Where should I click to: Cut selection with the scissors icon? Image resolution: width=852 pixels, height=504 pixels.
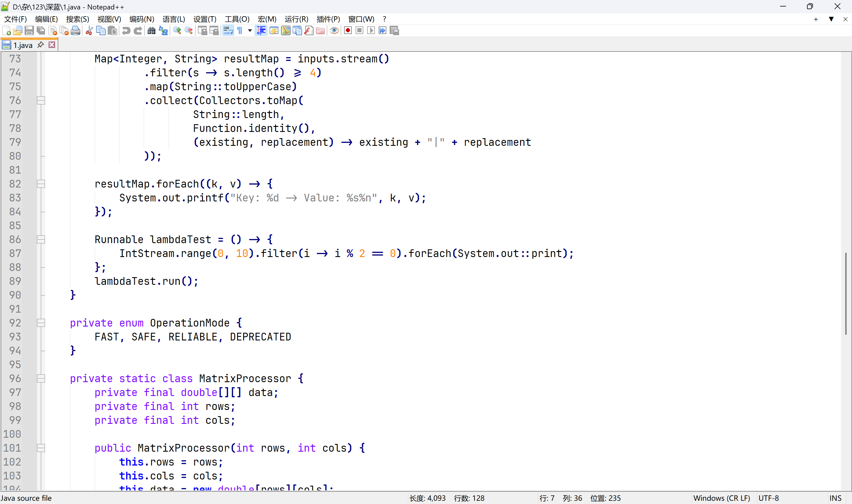(x=89, y=30)
